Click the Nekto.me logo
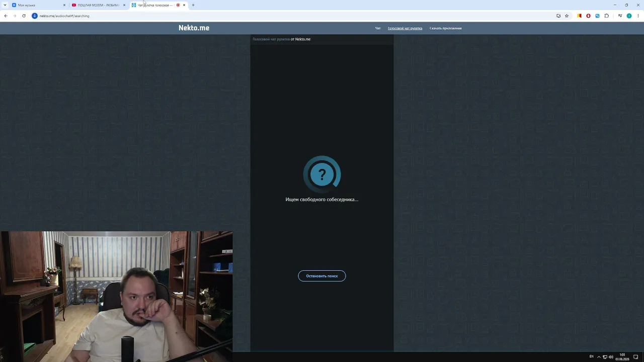Viewport: 644px width, 362px height. coord(194,28)
